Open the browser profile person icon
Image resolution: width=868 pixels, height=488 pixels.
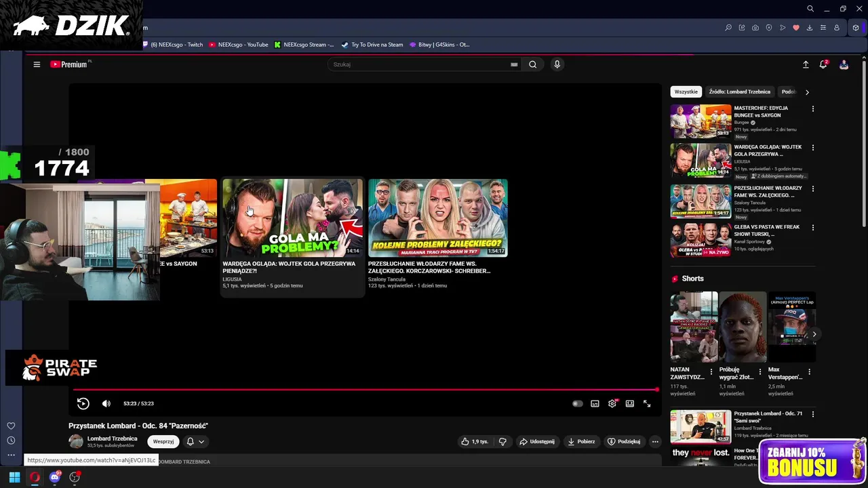(837, 28)
